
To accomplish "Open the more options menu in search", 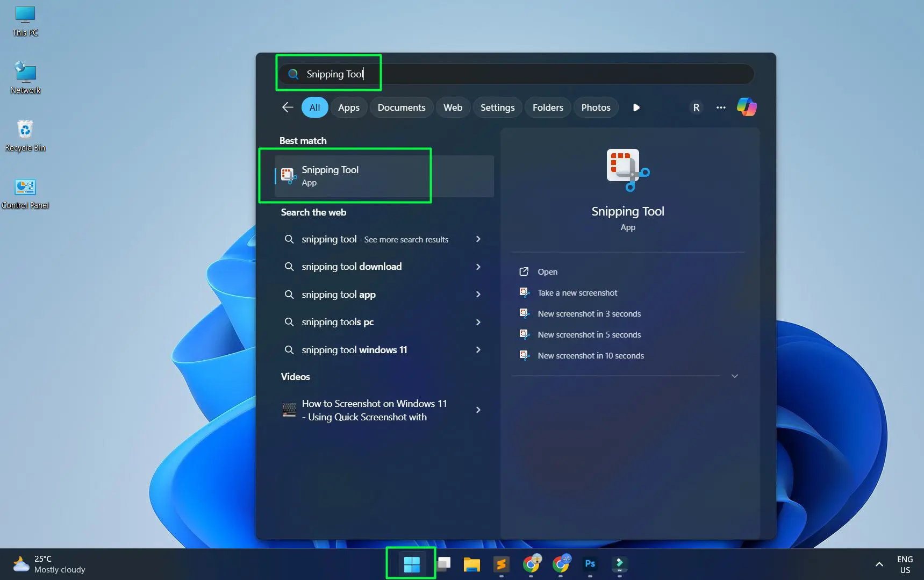I will click(720, 107).
